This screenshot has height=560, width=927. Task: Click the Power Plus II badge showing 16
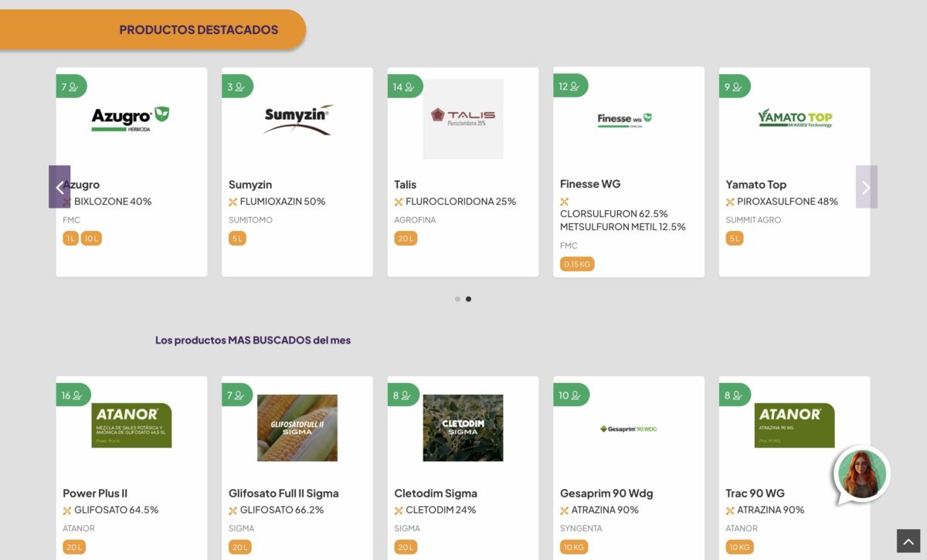point(73,395)
